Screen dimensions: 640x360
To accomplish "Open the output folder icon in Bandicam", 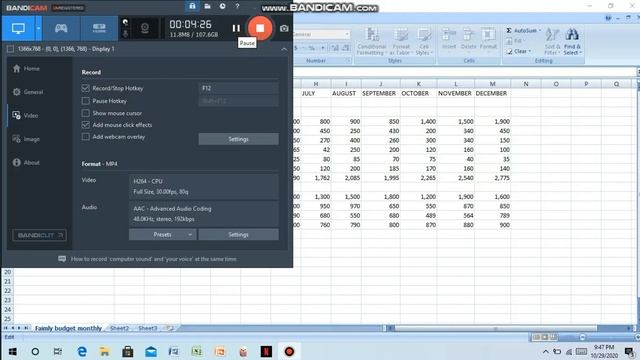I will (207, 6).
